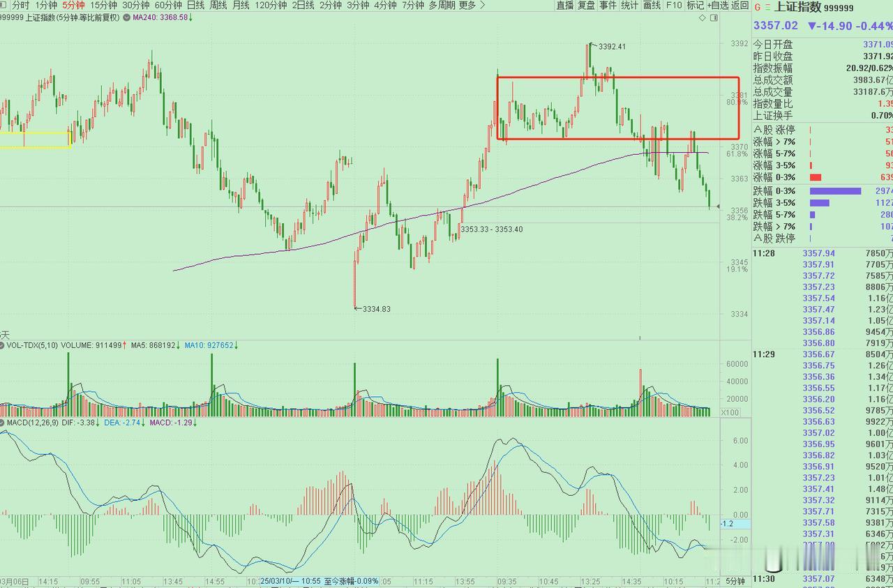Select the highlighted 5分钟 period tab
The width and height of the screenshot is (893, 588).
click(73, 6)
